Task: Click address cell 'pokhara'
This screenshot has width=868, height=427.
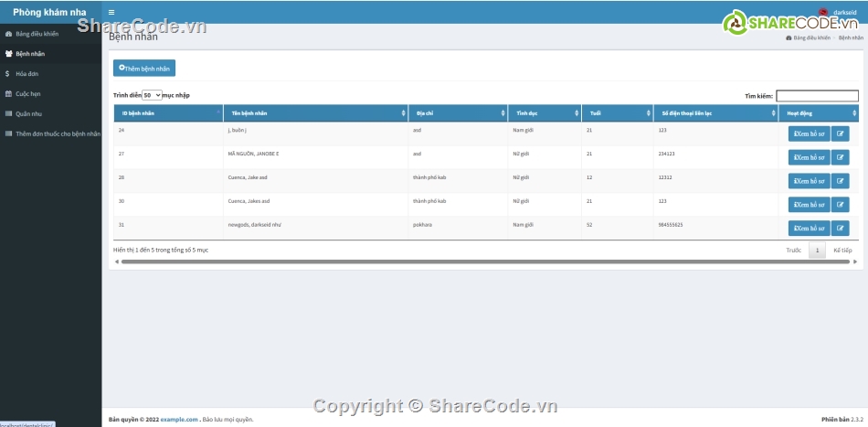Action: pos(422,225)
